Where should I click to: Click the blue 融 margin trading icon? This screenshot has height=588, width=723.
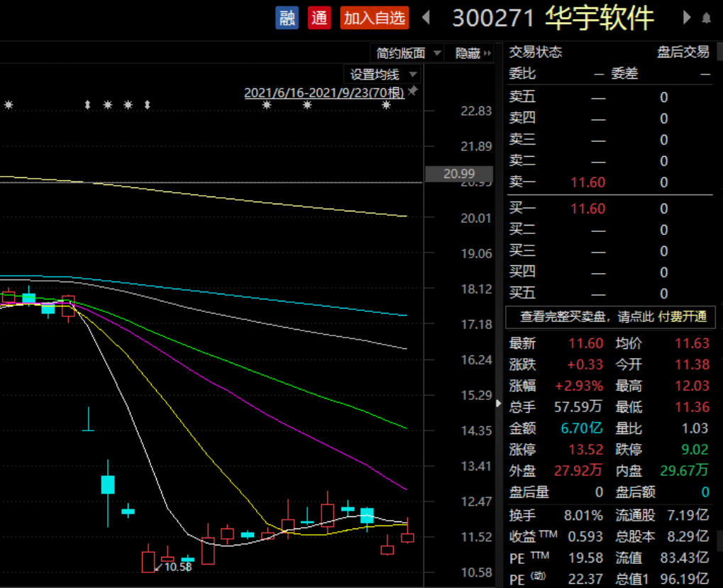coord(287,18)
